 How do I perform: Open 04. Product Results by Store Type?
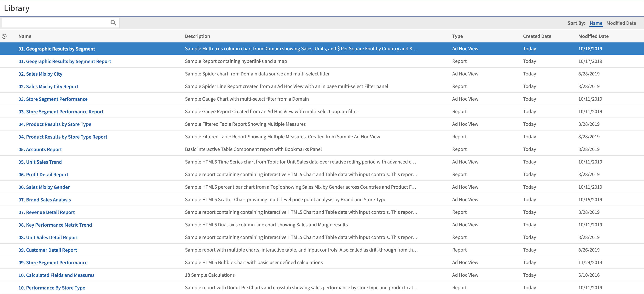pos(55,124)
